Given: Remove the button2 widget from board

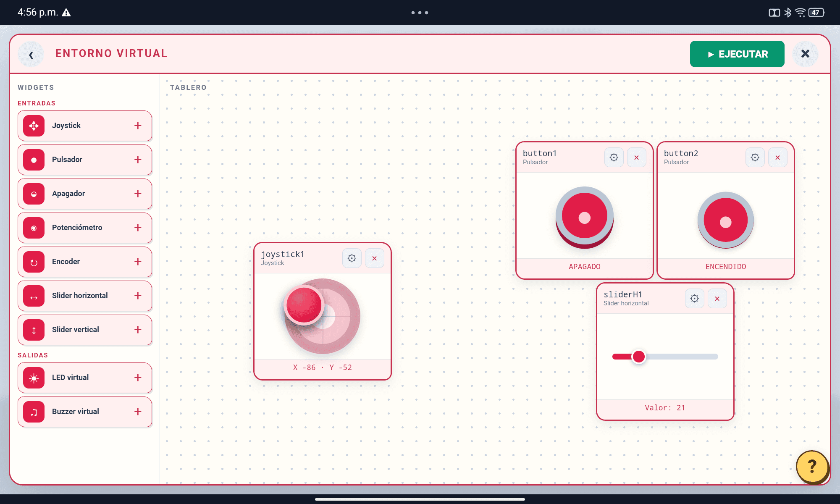Looking at the screenshot, I should click(778, 157).
